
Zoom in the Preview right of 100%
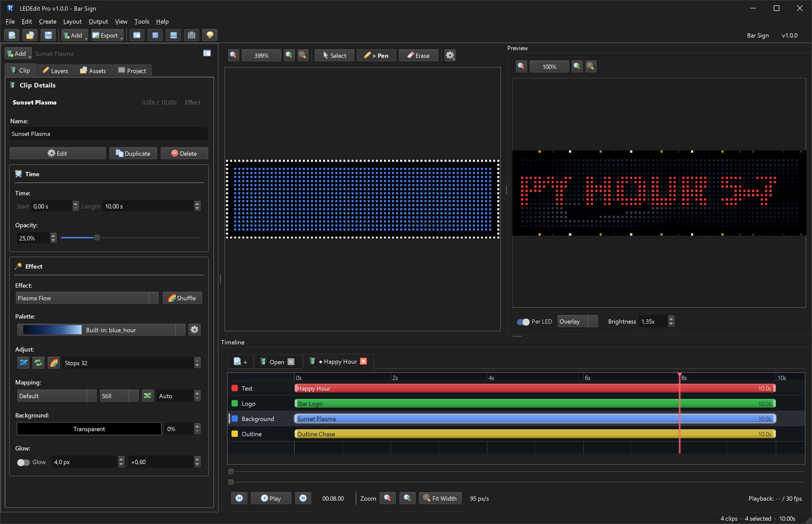(x=577, y=66)
